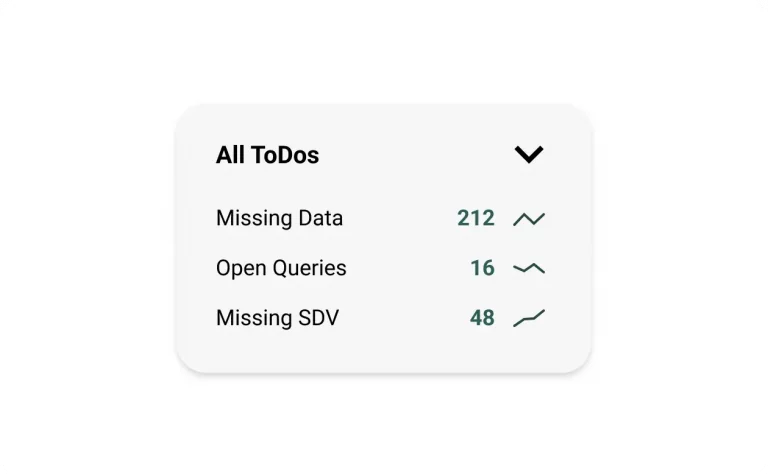Click the 48 Missing SDV count
The height and width of the screenshot is (475, 768).
482,318
